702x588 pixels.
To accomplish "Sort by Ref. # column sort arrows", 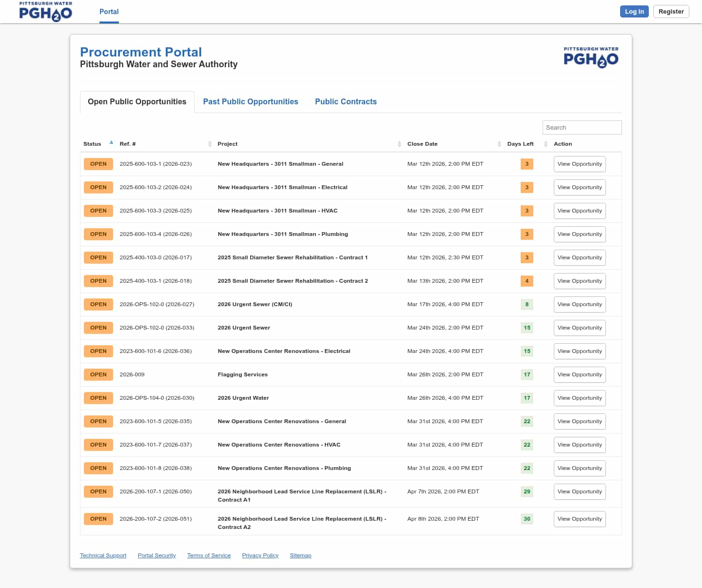I will [x=210, y=144].
